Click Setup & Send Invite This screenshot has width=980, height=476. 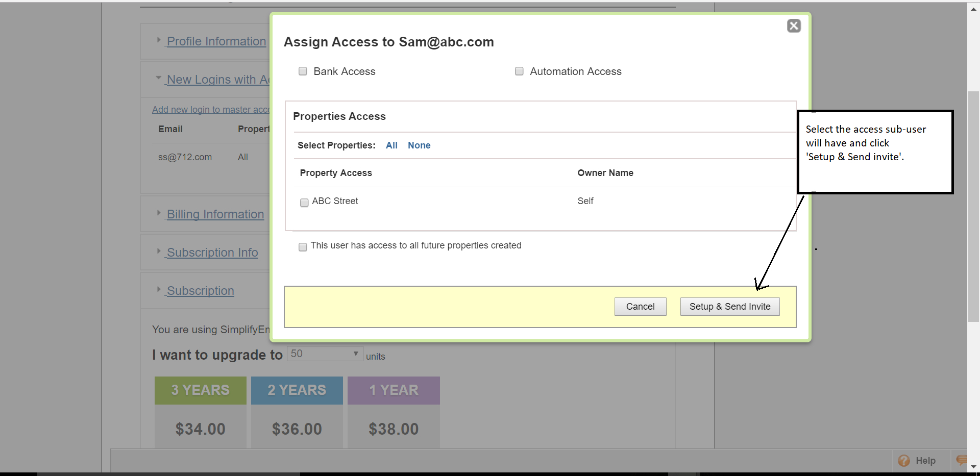730,307
